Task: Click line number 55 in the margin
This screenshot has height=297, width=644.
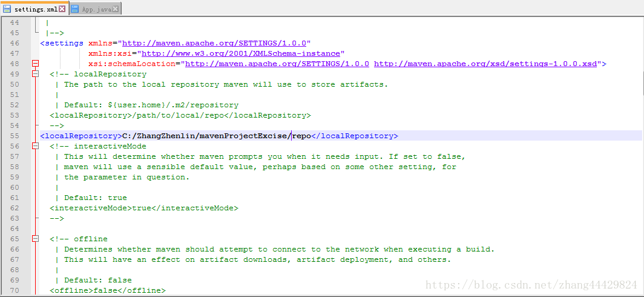Action: 15,136
